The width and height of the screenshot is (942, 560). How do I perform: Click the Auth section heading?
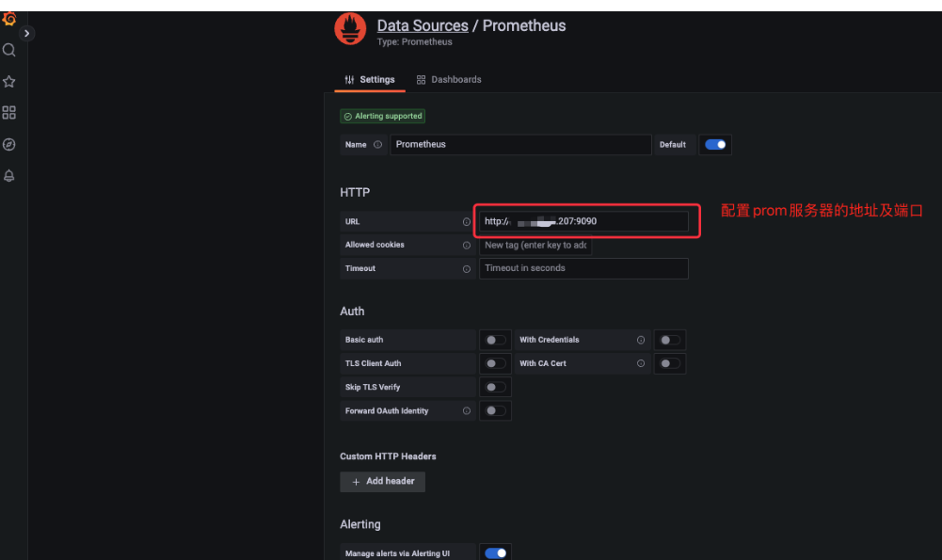point(352,312)
